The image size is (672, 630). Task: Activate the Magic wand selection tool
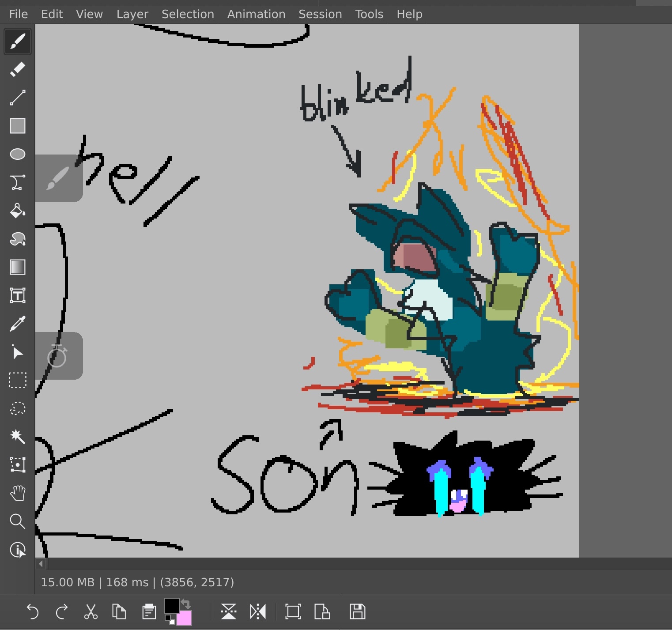click(18, 437)
